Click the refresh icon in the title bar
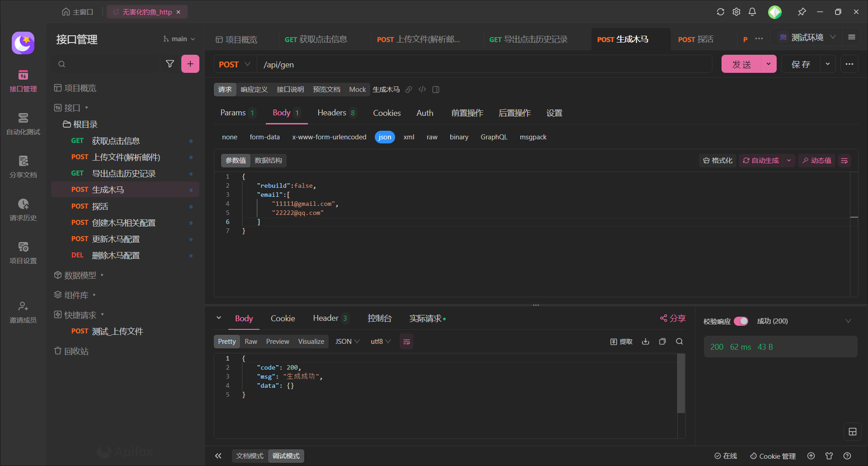This screenshot has height=466, width=868. (x=721, y=12)
